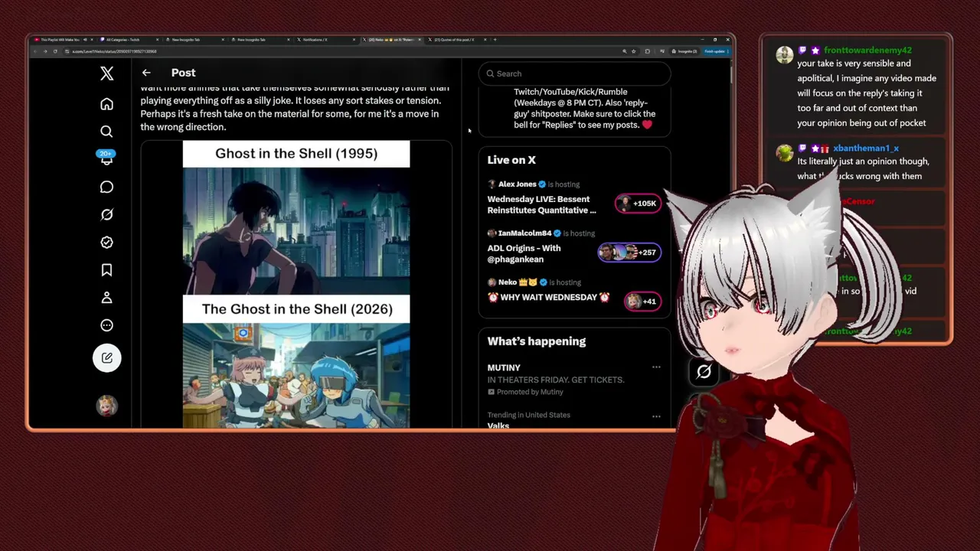Click the browser address bar URL
This screenshot has width=980, height=551.
click(x=114, y=51)
